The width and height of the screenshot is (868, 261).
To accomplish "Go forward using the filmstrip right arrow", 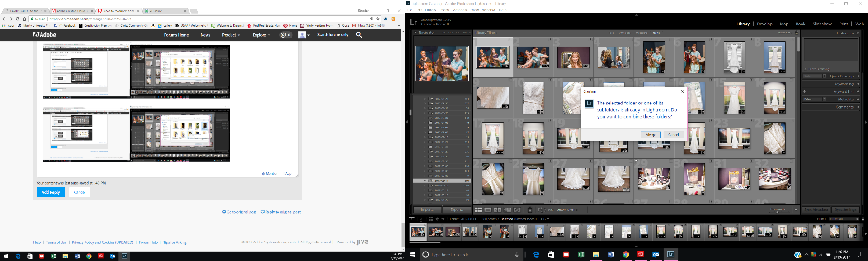I will pos(443,219).
